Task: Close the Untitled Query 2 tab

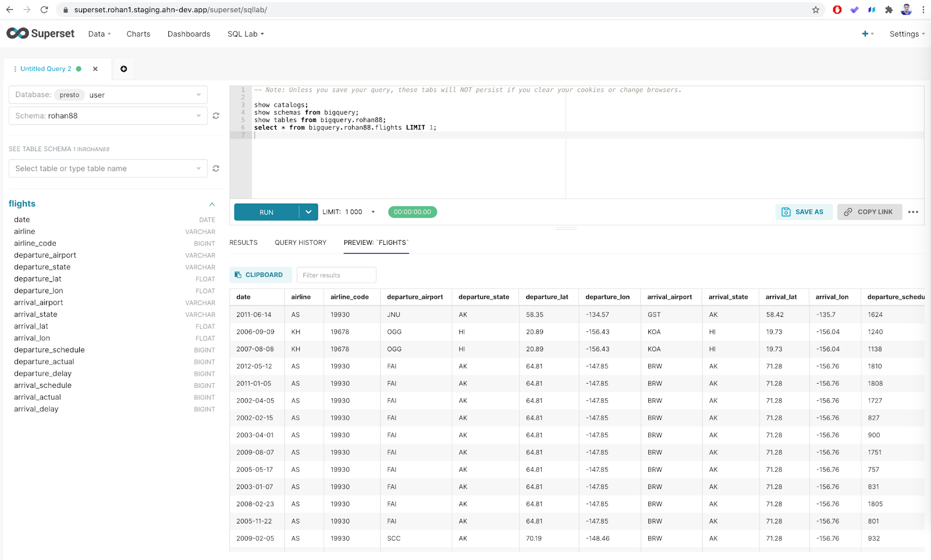Action: pyautogui.click(x=95, y=69)
